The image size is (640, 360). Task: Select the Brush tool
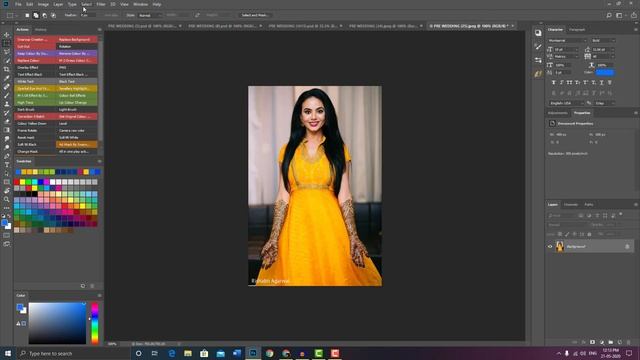[7, 96]
